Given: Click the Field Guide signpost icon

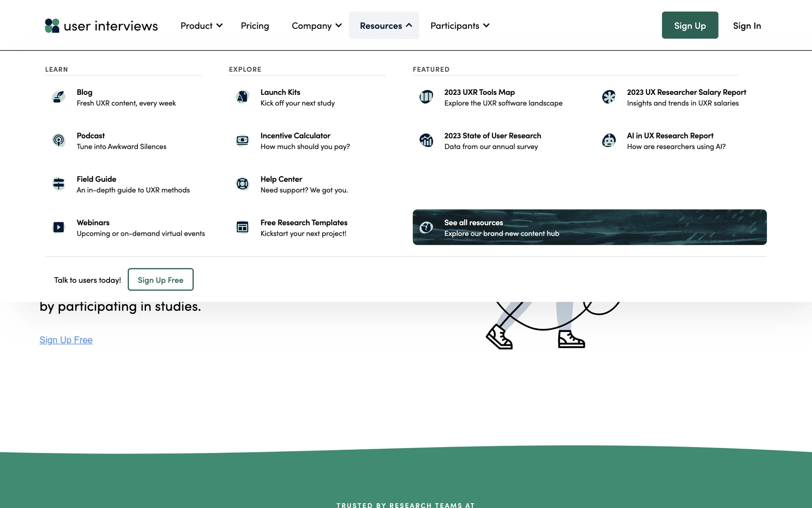Looking at the screenshot, I should tap(59, 184).
